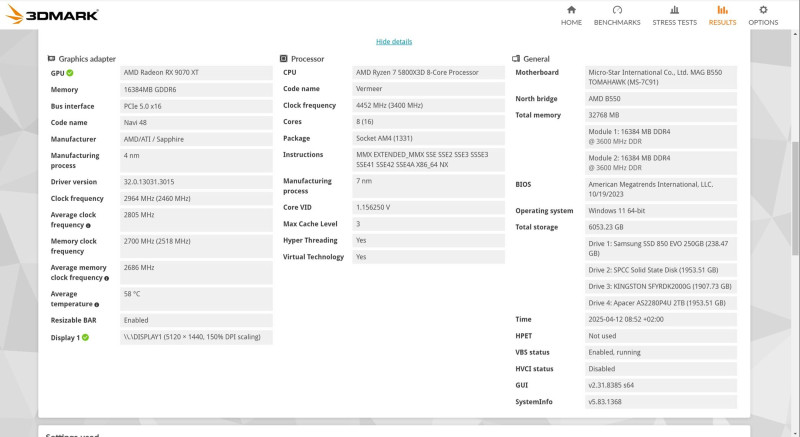
Task: Click the scrollbar up arrow
Action: [795, 34]
